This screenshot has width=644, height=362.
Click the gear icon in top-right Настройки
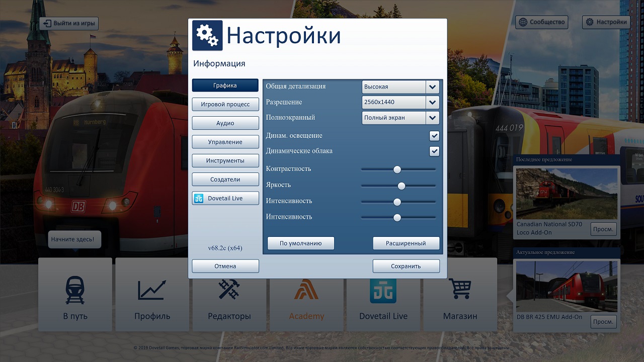click(x=590, y=22)
